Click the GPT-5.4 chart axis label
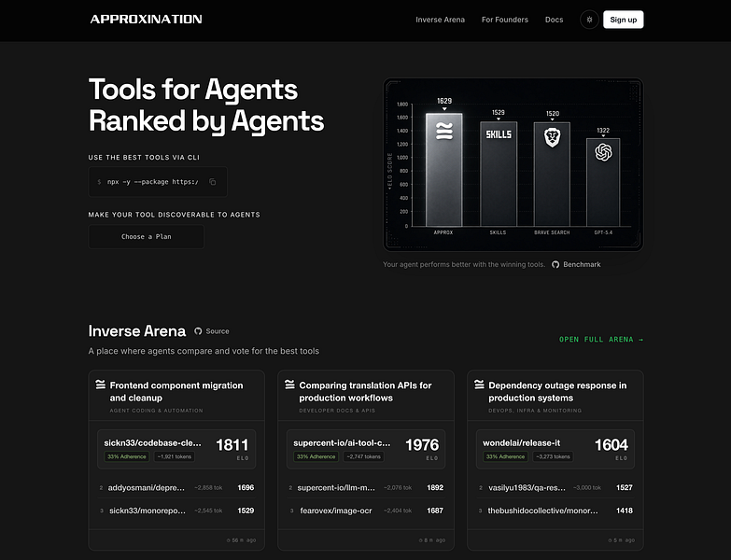This screenshot has width=731, height=560. [x=603, y=232]
